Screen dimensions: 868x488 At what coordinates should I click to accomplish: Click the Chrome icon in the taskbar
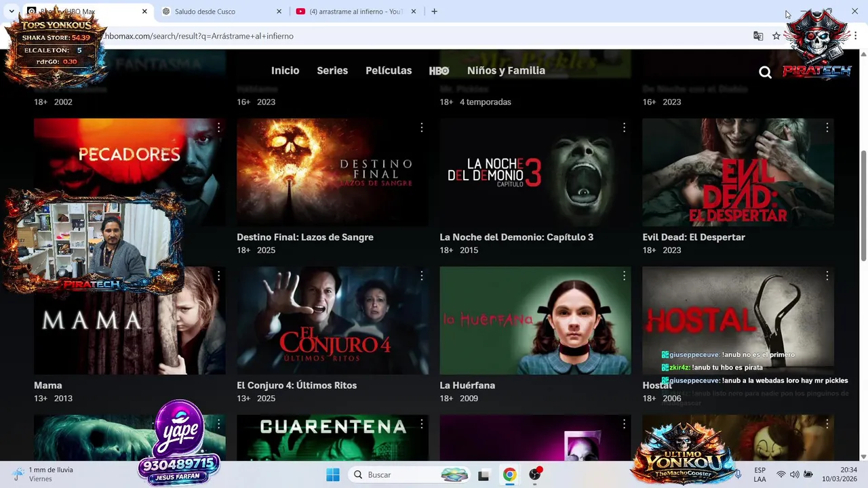point(509,474)
